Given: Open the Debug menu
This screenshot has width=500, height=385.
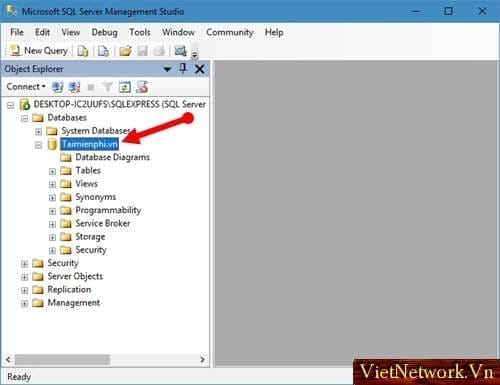Looking at the screenshot, I should tap(104, 32).
